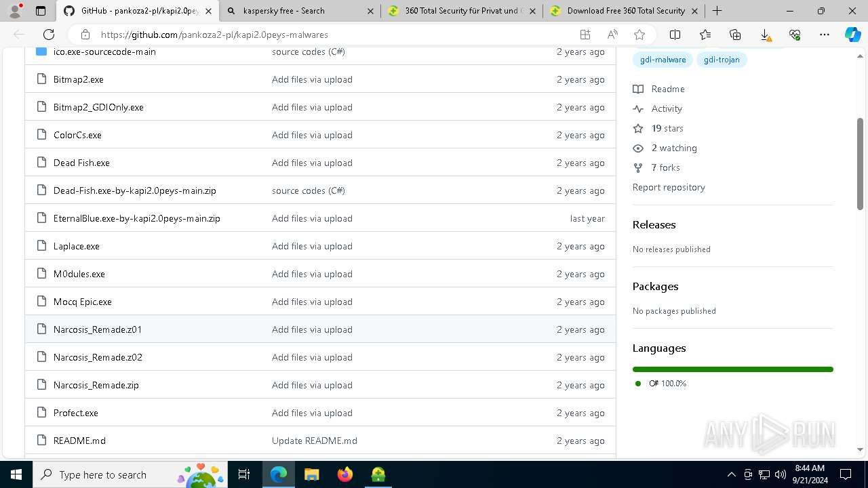Open the Narcosis_Remade.z01 file
868x488 pixels.
(98, 329)
